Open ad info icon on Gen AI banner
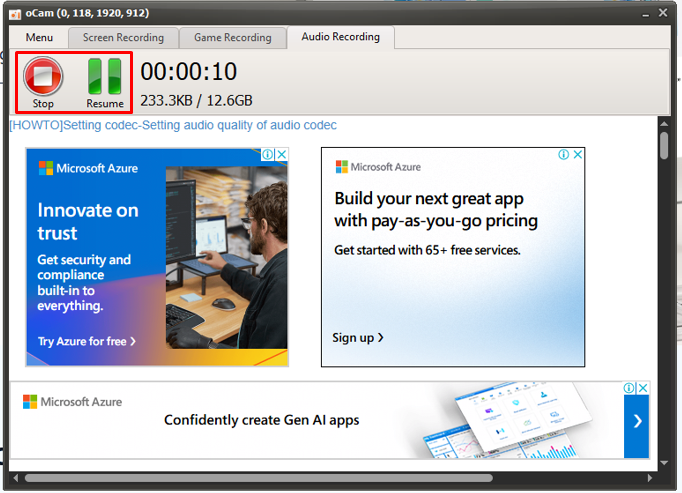The width and height of the screenshot is (682, 493). (629, 388)
